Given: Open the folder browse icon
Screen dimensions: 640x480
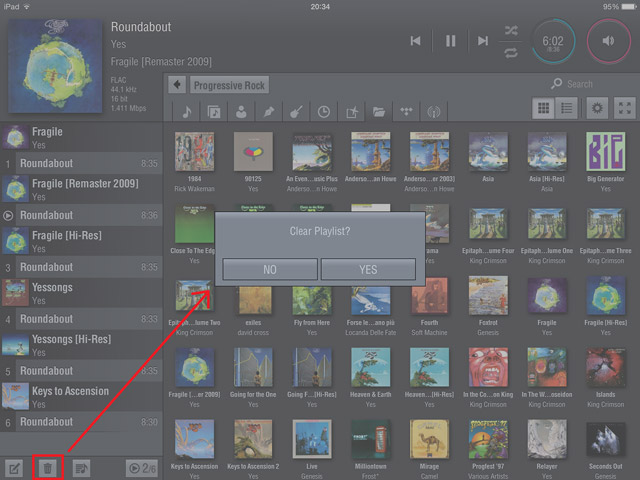Looking at the screenshot, I should click(x=379, y=112).
